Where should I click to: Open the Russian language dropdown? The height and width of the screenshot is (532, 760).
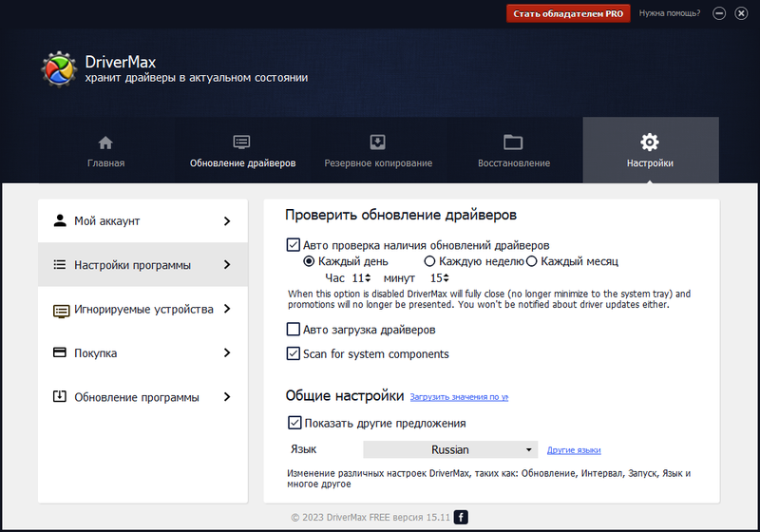(x=450, y=450)
